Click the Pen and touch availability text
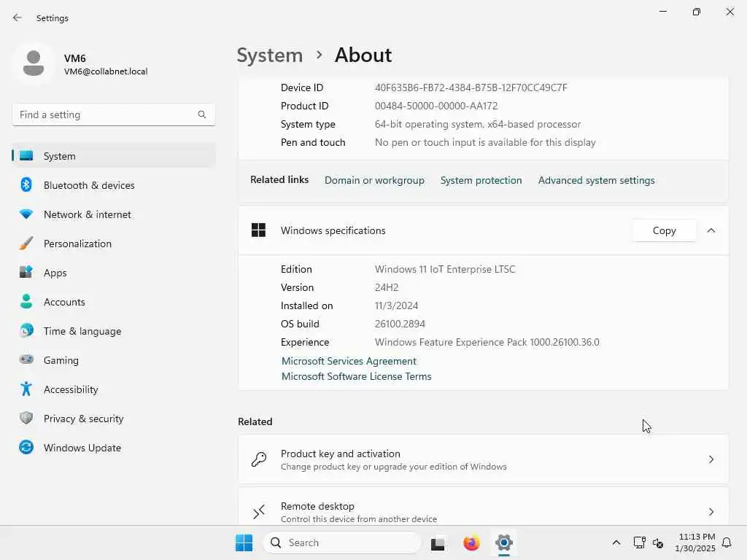 [x=485, y=142]
